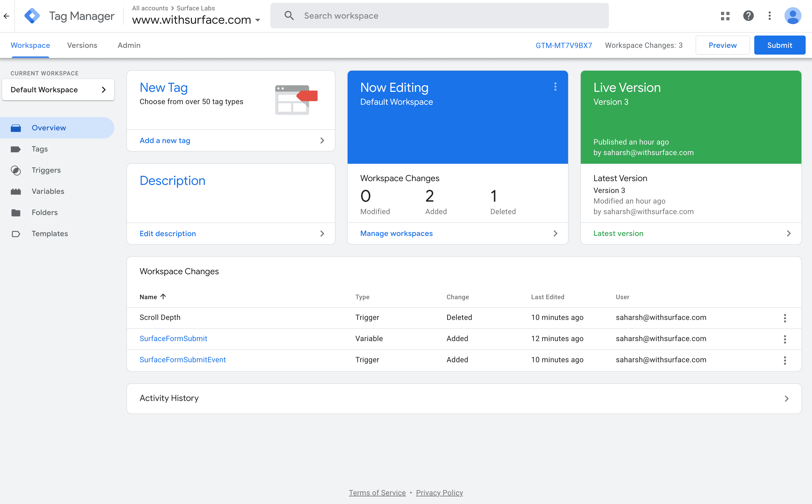Click chevron beside Manage workspaces
The image size is (812, 504).
(x=555, y=233)
